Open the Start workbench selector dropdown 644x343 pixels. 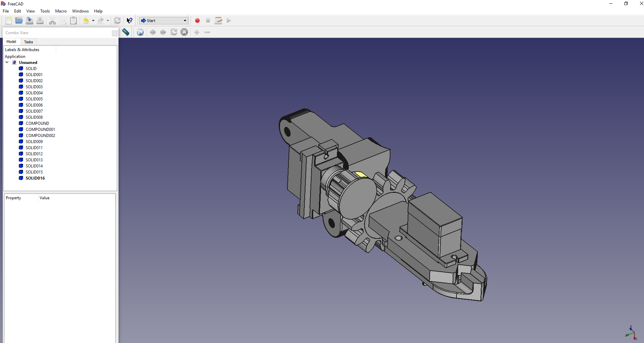164,21
